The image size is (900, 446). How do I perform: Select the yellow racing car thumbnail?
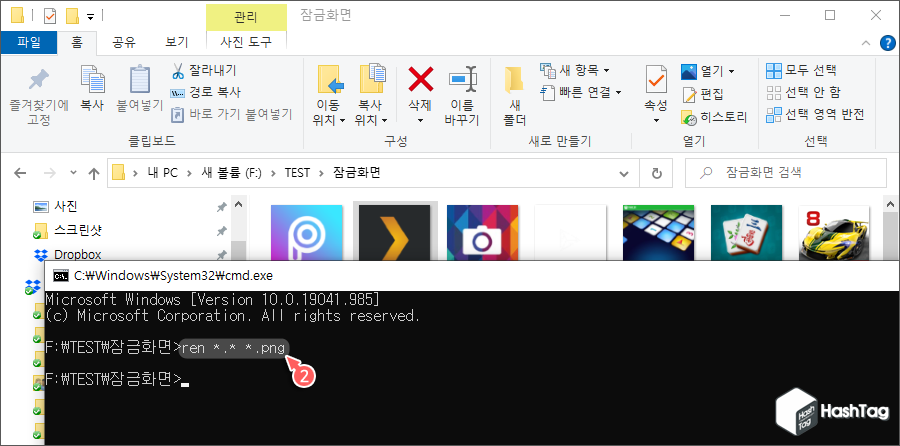[x=835, y=233]
